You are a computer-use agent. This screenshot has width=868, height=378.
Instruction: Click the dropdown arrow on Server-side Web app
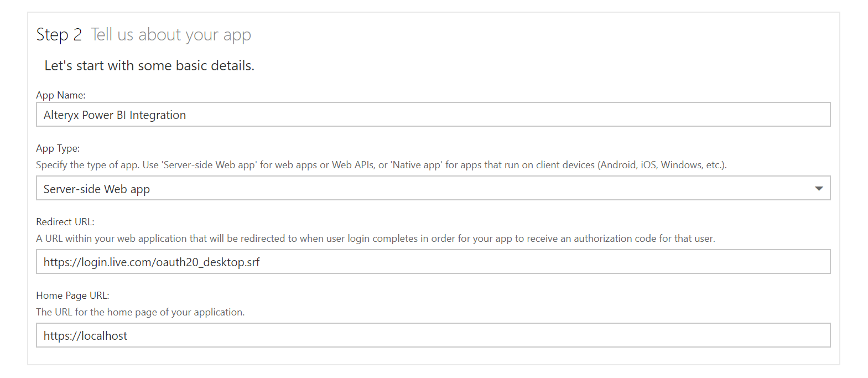(x=819, y=188)
